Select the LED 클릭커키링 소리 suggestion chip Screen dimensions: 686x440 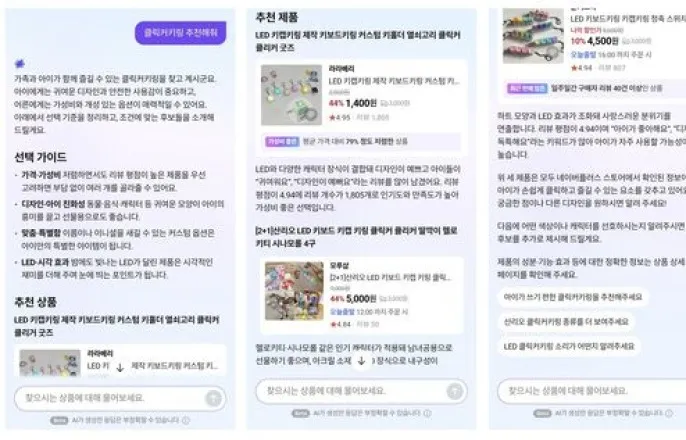569,346
